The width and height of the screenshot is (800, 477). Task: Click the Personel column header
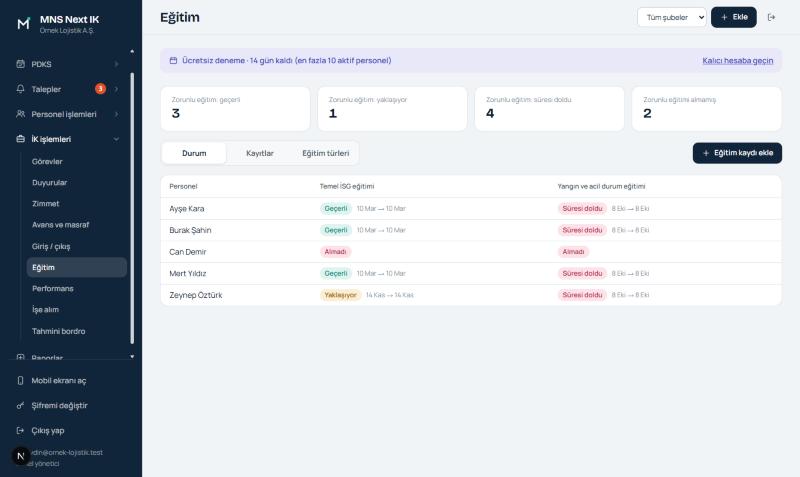[x=183, y=186]
